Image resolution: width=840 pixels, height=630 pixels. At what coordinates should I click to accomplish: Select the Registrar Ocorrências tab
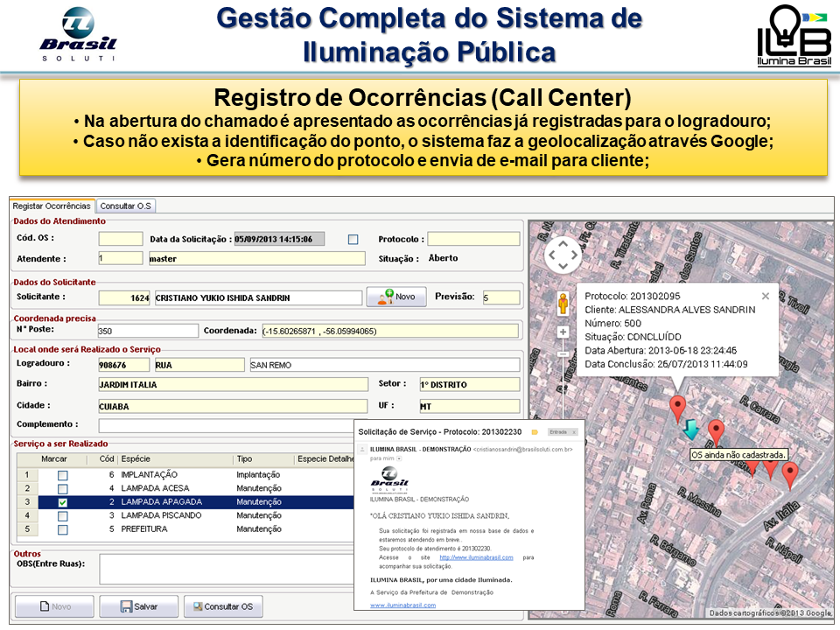[51, 206]
